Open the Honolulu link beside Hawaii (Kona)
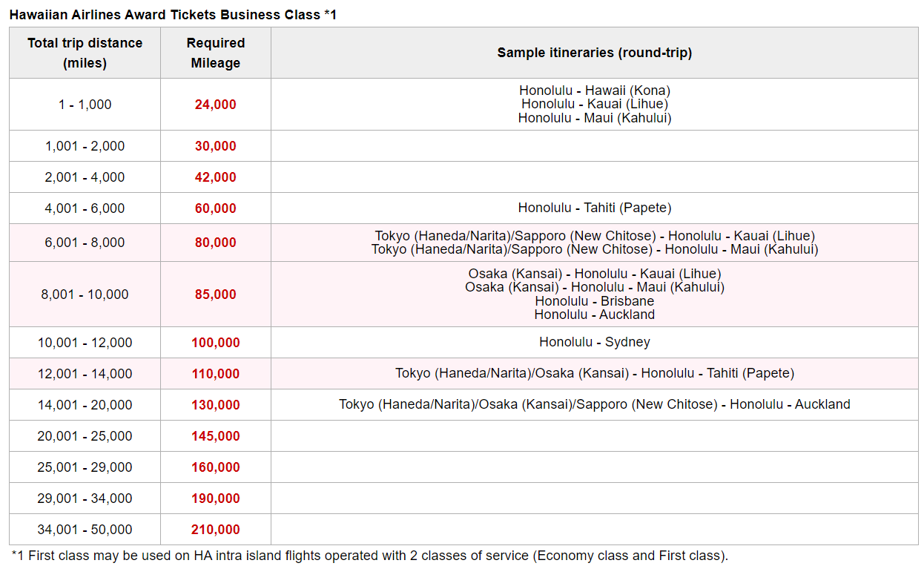Viewport: 924px width, 566px height. coord(545,89)
